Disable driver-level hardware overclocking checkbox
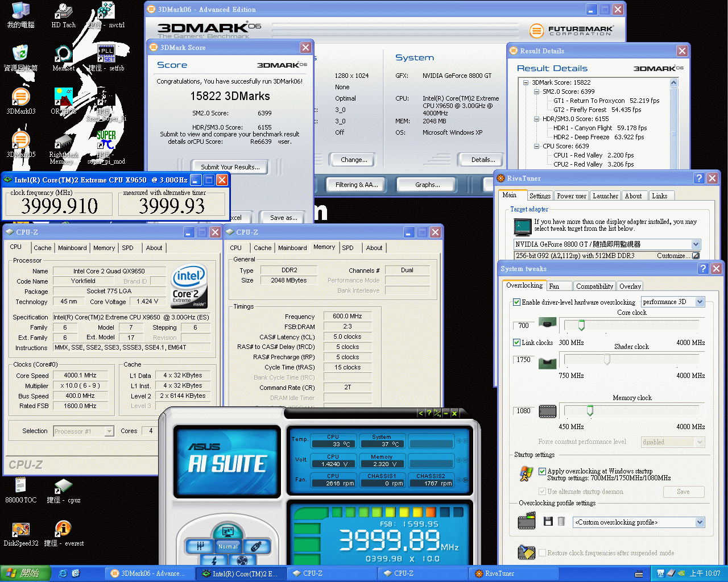 (x=516, y=302)
